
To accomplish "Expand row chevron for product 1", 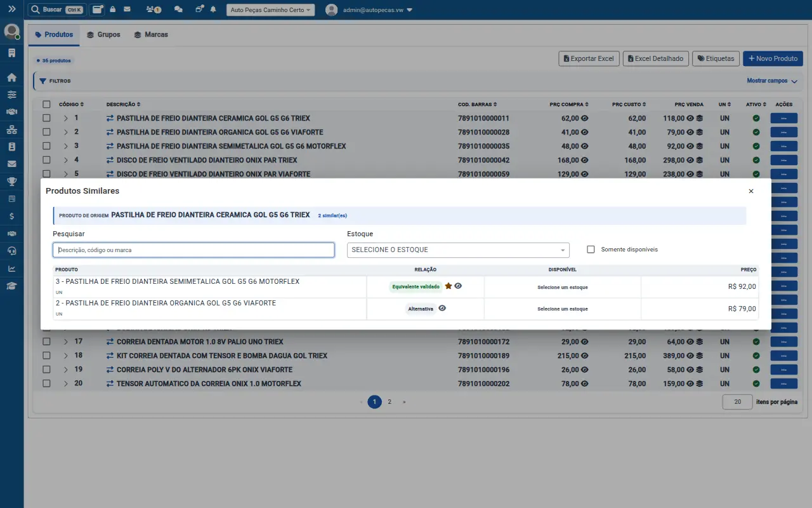I will point(65,118).
